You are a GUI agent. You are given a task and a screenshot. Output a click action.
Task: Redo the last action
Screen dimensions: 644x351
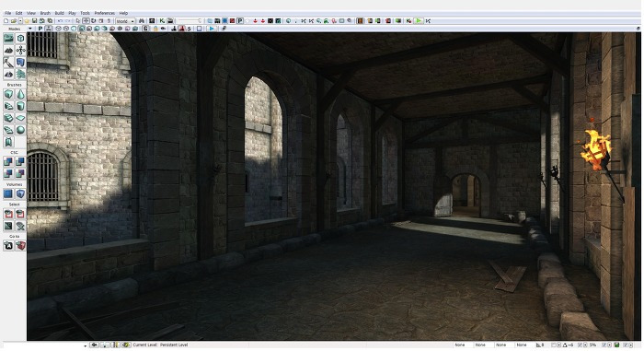click(68, 21)
